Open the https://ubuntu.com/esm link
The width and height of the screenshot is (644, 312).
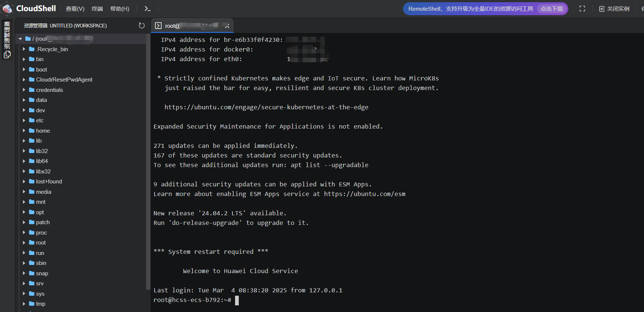pos(365,194)
